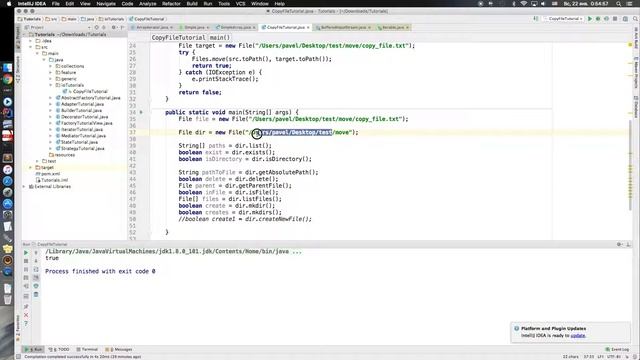Switch to Iterable.java editor tab

[x=393, y=27]
